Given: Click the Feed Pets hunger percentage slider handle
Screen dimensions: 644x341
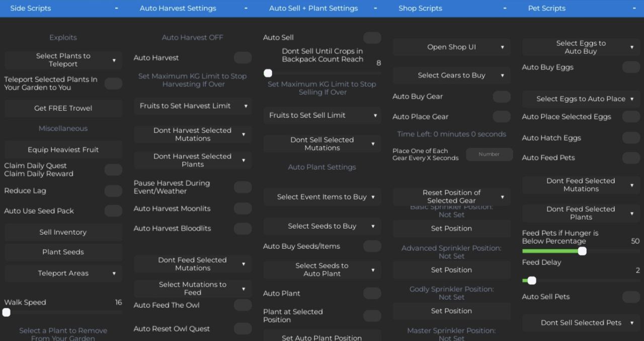Looking at the screenshot, I should pos(582,251).
